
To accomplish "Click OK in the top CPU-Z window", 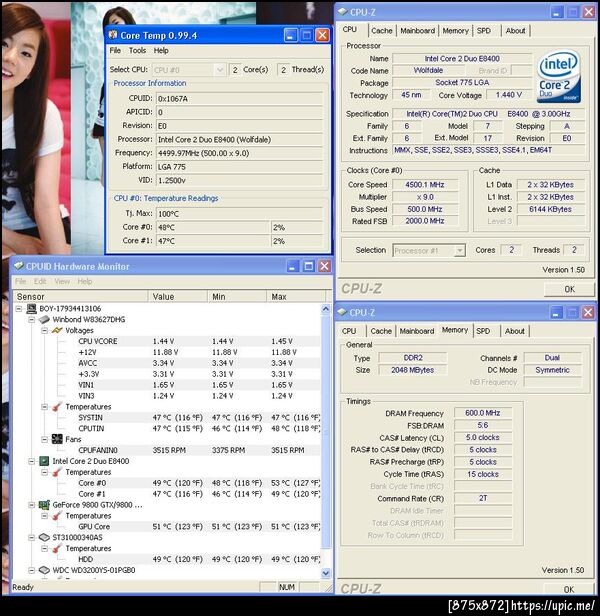I will 569,289.
